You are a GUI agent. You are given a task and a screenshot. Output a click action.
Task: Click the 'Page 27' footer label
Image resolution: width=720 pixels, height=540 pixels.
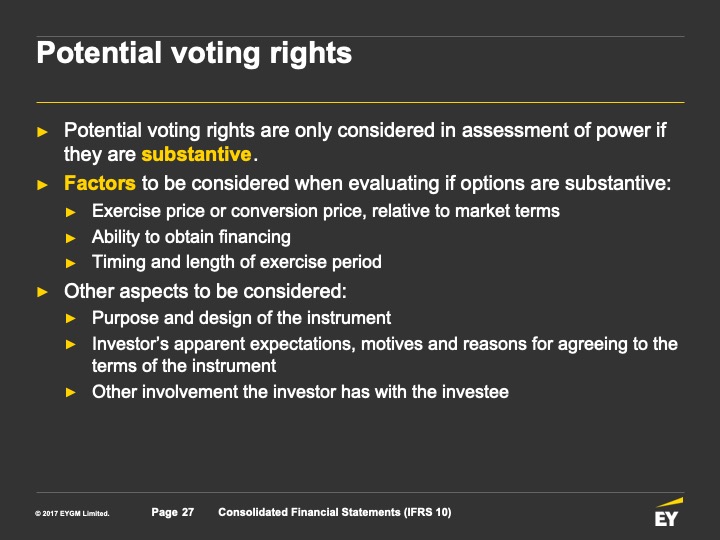pyautogui.click(x=173, y=512)
